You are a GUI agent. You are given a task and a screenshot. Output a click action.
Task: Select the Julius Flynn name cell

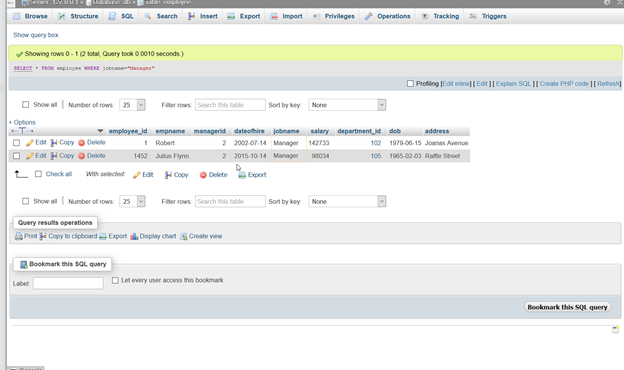[172, 156]
